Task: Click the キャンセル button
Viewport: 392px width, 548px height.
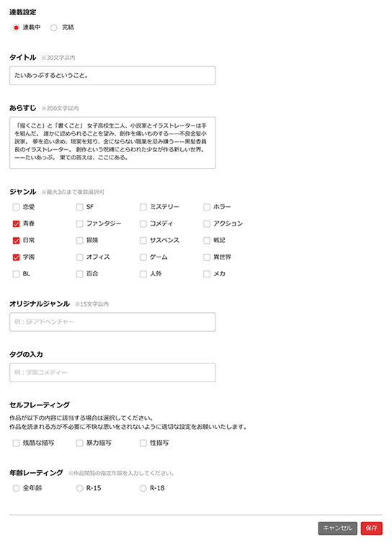Action: coord(337,529)
